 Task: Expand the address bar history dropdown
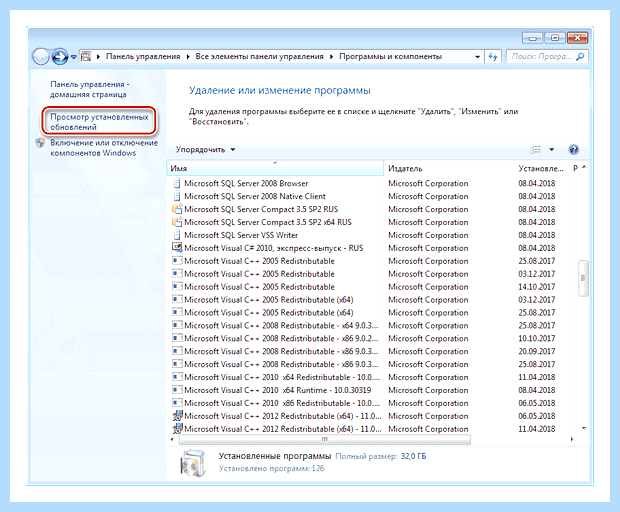point(477,57)
